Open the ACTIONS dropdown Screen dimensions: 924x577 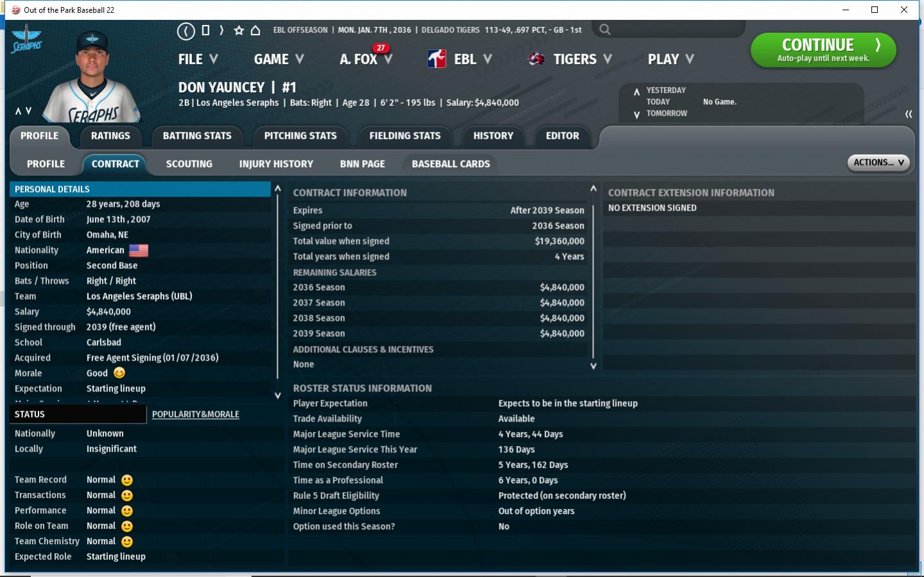(x=878, y=163)
